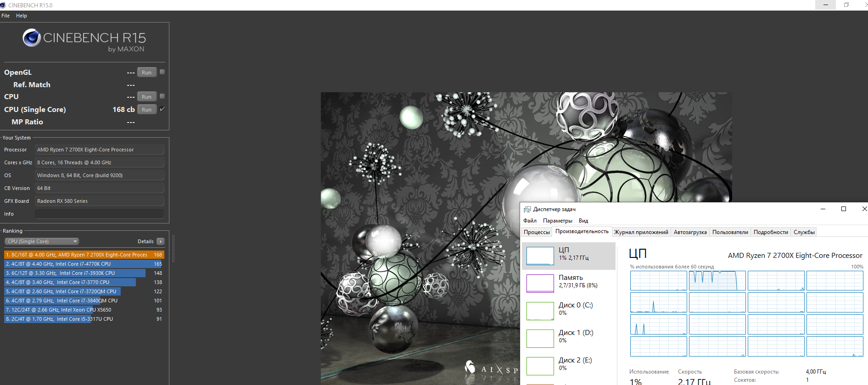This screenshot has width=868, height=385.
Task: Click the dotted panel splitter handle
Action: coord(173,249)
